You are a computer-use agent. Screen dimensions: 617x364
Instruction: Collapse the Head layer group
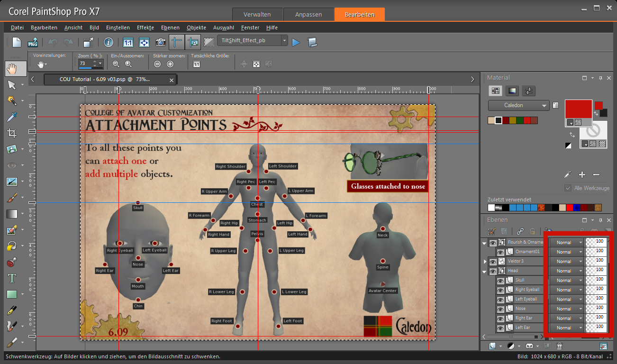[x=484, y=271]
